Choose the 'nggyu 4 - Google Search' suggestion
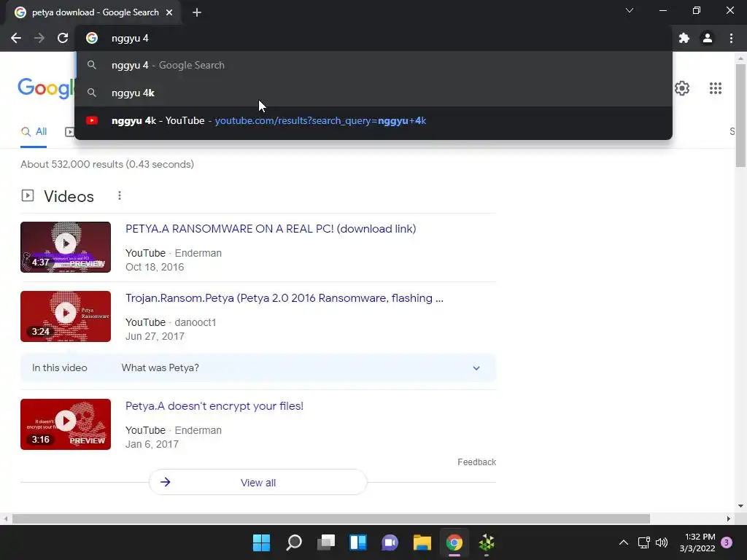The width and height of the screenshot is (747, 560). tap(373, 65)
